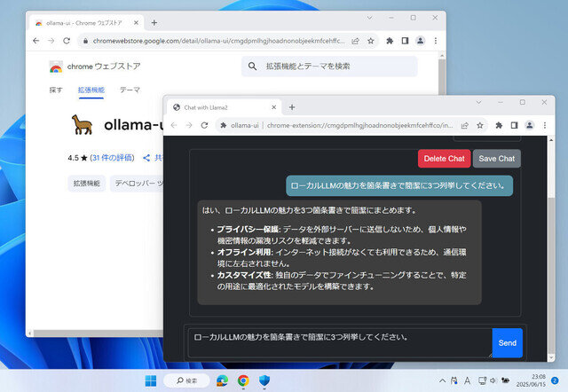This screenshot has width=568, height=392.
Task: Open the 31 件の評価 ratings link
Action: pyautogui.click(x=112, y=158)
